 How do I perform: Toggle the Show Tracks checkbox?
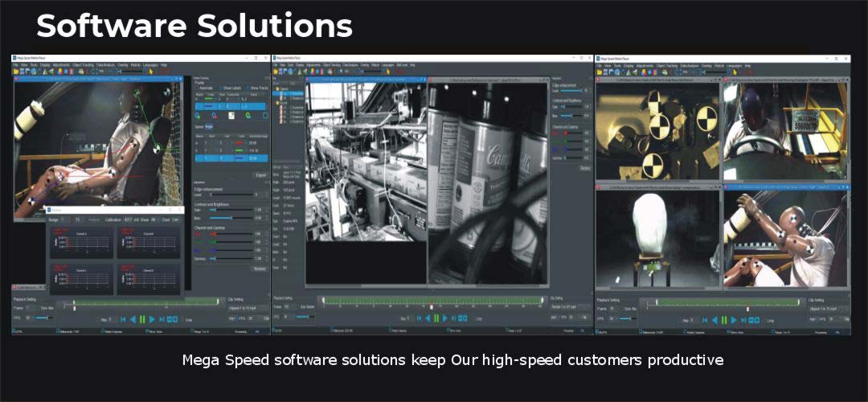pyautogui.click(x=248, y=88)
